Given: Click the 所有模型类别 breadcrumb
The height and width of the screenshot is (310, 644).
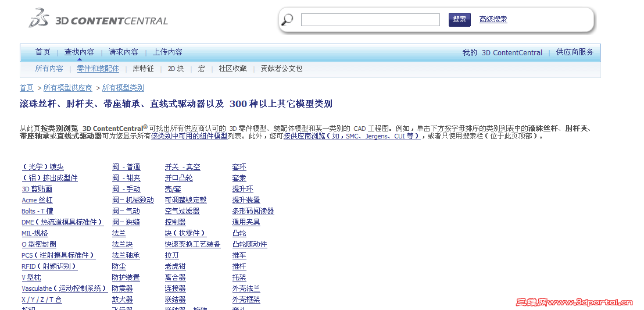Looking at the screenshot, I should (123, 88).
